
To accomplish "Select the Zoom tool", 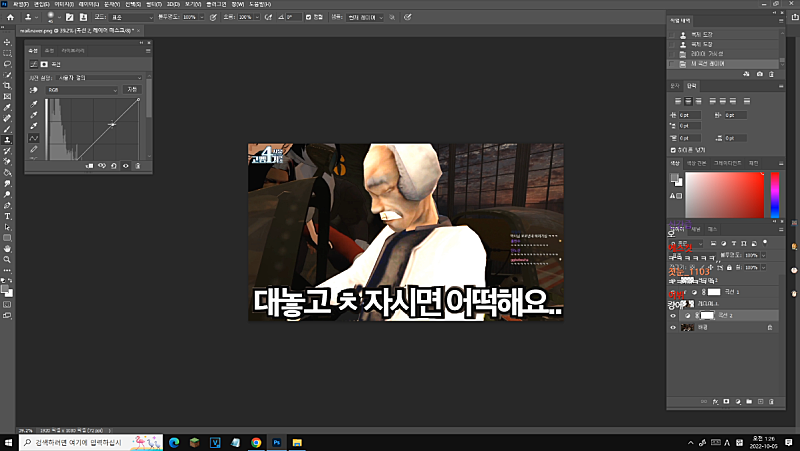I will click(x=8, y=258).
